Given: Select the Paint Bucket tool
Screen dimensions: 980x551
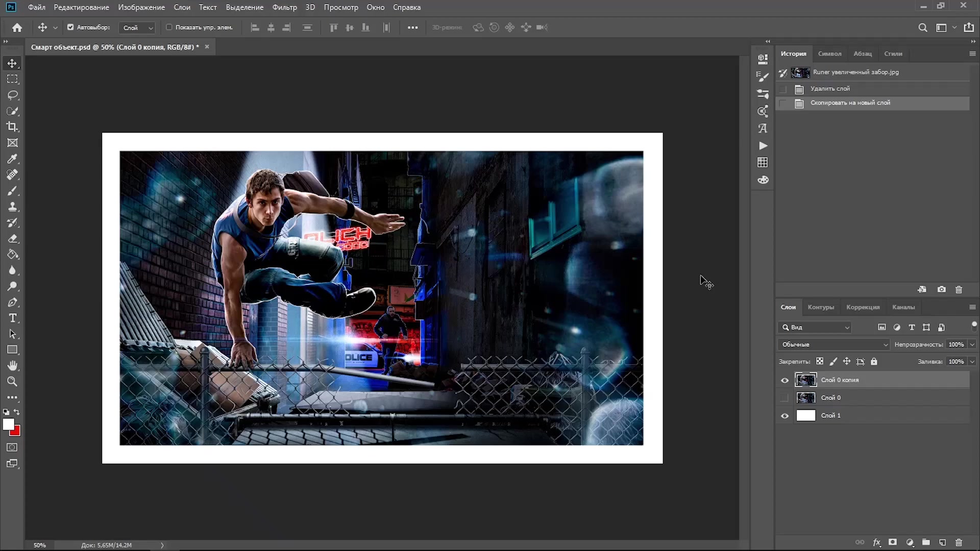Looking at the screenshot, I should coord(12,254).
